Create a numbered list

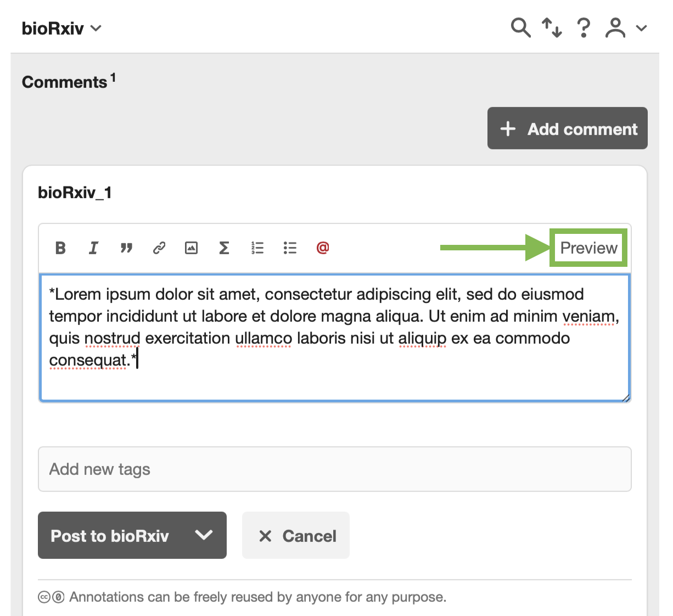coord(257,248)
